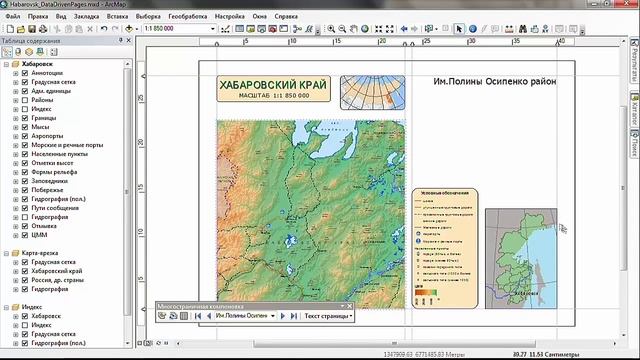Uncheck the Аннотации layer
Viewport: 640px width, 360px height.
click(25, 73)
